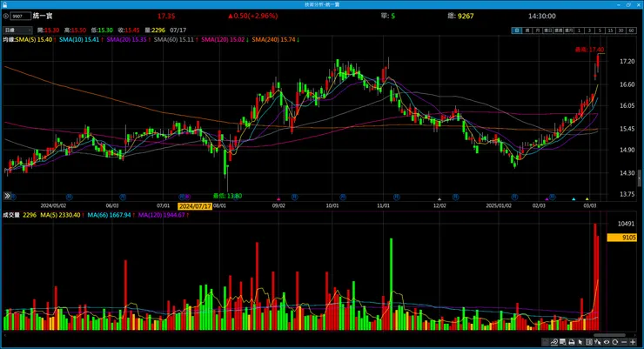Click the minus zoom-out icon in bottom toolbar
The height and width of the screenshot is (349, 644).
tap(624, 342)
